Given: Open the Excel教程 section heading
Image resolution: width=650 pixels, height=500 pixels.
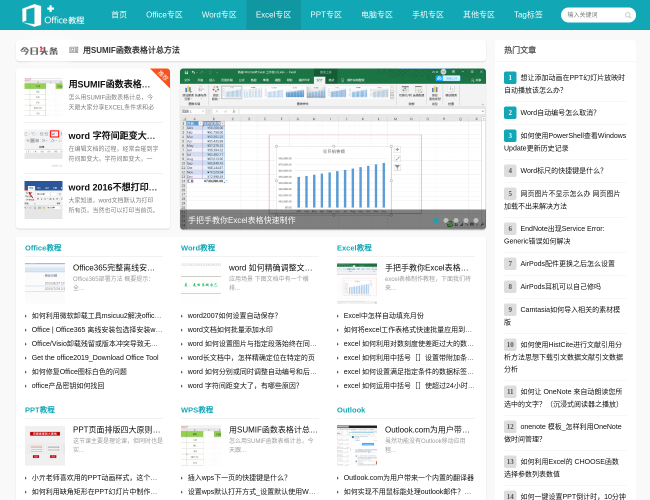Looking at the screenshot, I should coord(354,248).
